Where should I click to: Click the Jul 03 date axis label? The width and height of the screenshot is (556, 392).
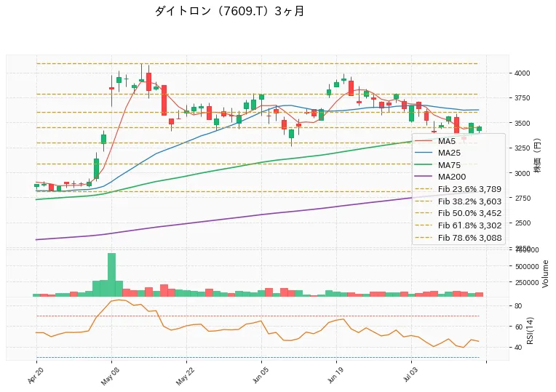(410, 375)
